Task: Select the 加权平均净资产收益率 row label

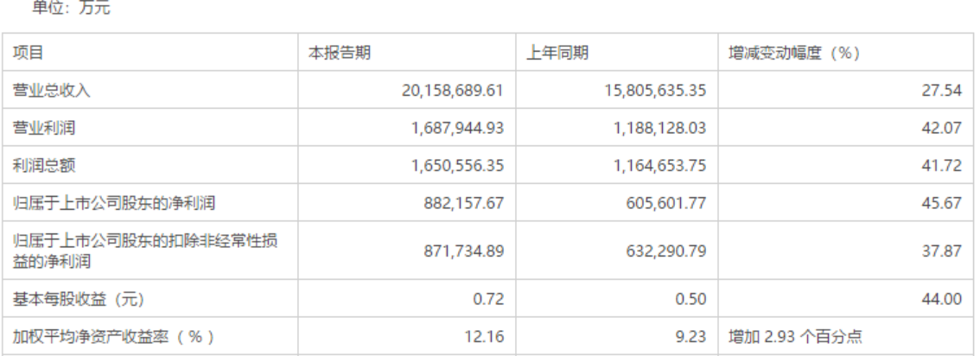Action: point(111,336)
